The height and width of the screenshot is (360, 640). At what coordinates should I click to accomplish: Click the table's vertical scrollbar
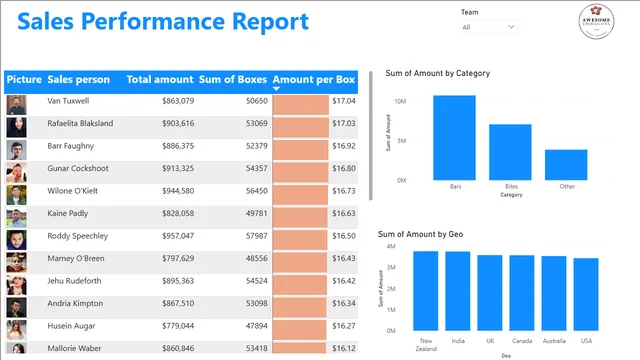click(x=371, y=136)
